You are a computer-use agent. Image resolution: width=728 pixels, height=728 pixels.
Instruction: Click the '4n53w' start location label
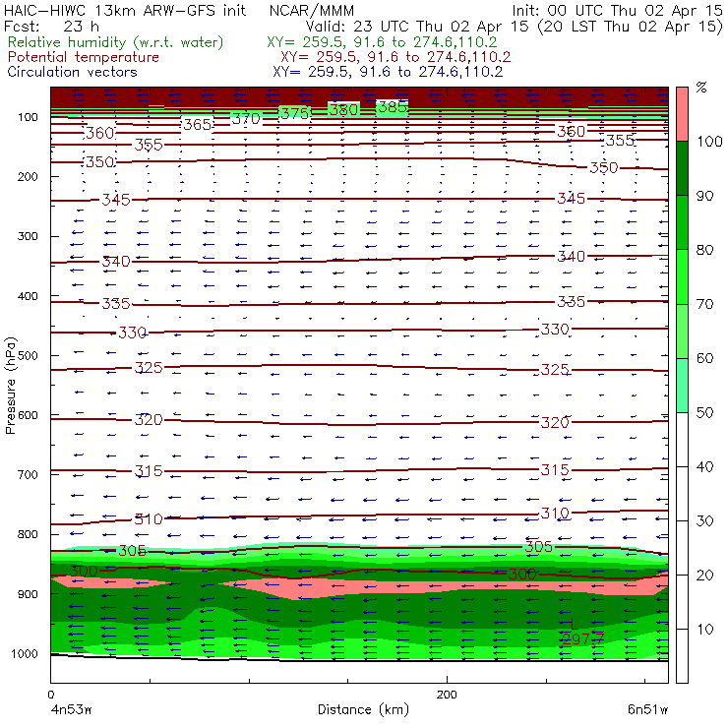71,710
